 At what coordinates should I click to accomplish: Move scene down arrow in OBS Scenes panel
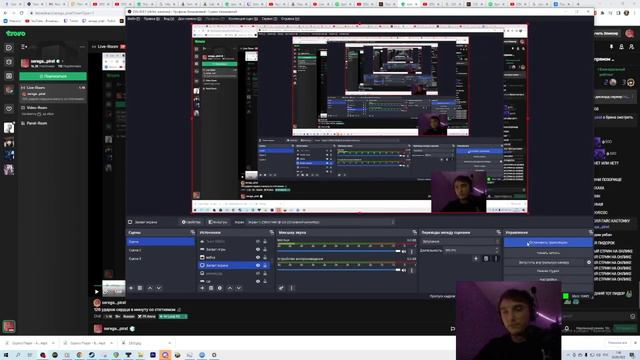click(x=159, y=288)
